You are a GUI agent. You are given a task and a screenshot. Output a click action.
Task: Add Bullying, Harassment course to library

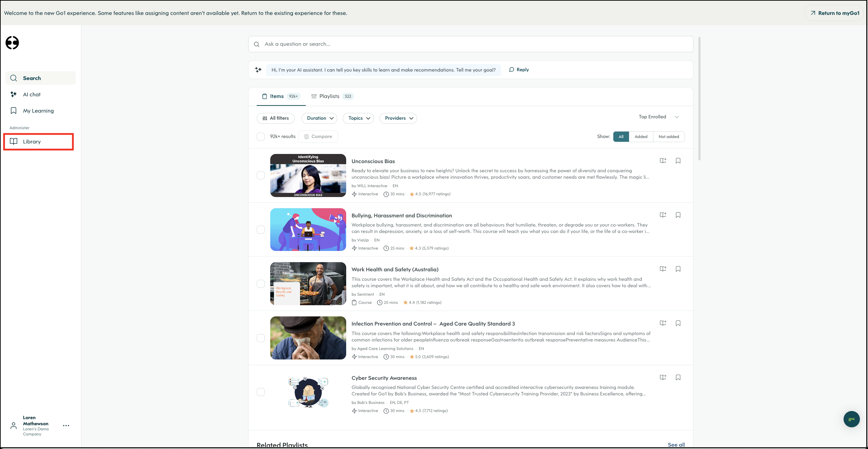click(663, 215)
